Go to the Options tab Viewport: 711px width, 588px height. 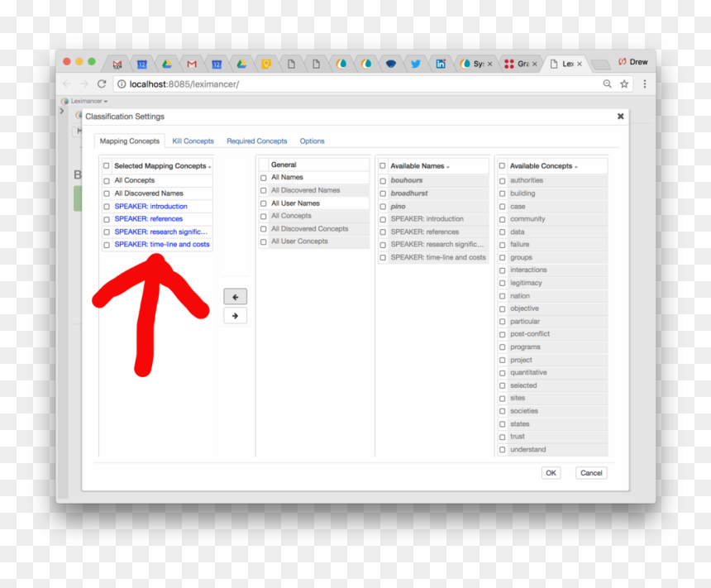point(312,141)
